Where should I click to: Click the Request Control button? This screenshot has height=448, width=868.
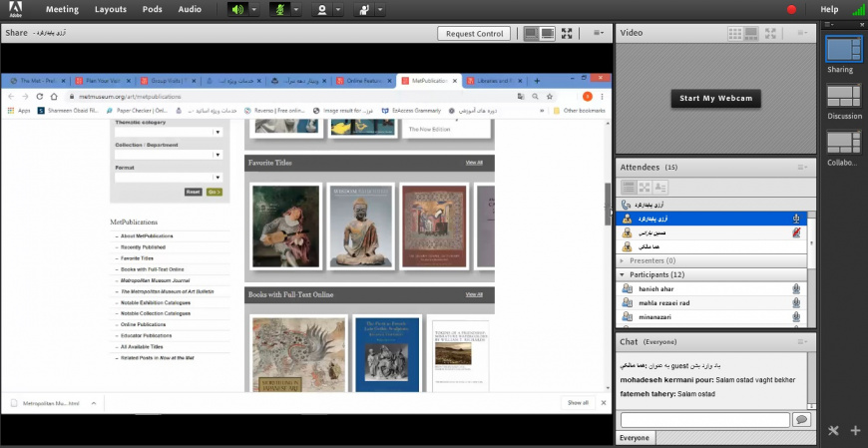coord(474,33)
